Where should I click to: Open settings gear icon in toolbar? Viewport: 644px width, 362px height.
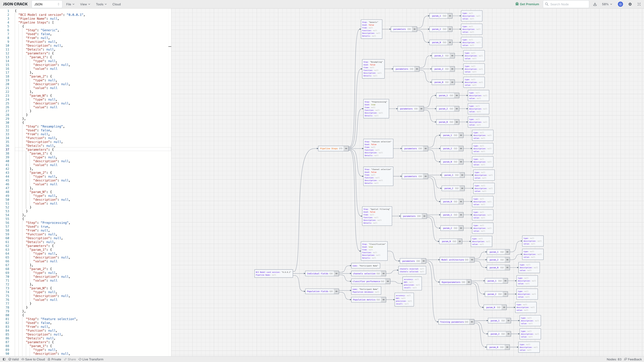click(630, 4)
